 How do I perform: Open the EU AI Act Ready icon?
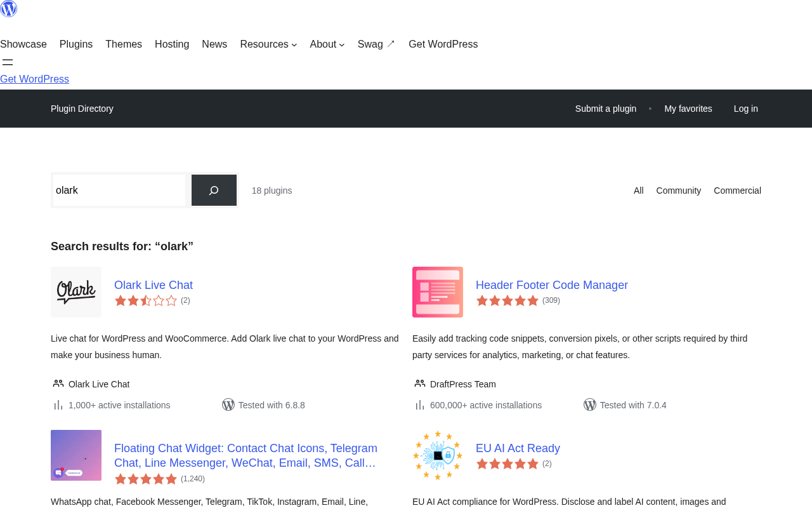tap(438, 455)
